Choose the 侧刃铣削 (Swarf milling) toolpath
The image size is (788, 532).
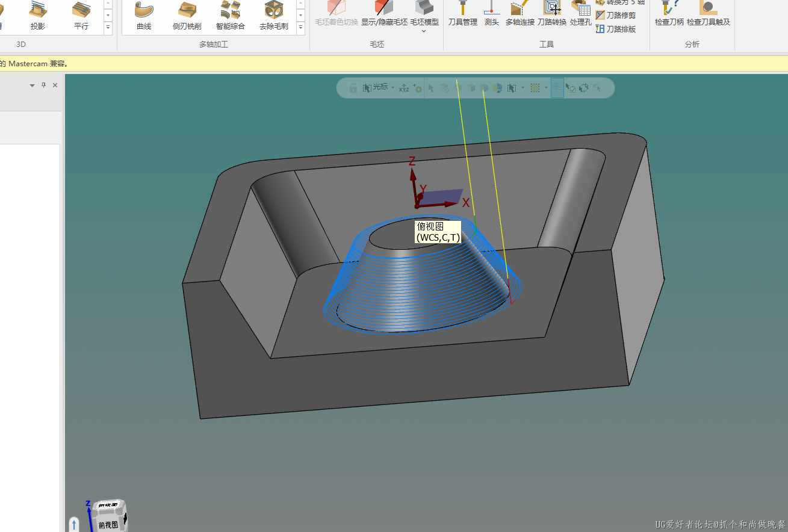click(x=187, y=15)
